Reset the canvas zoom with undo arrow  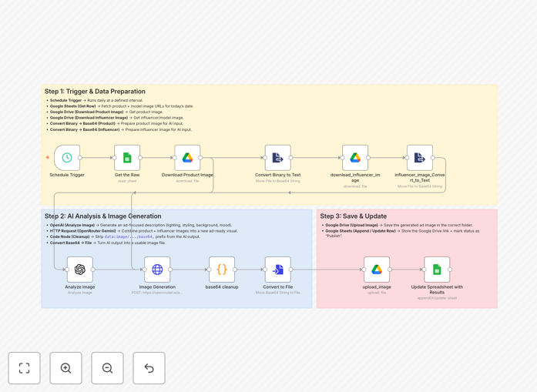point(149,368)
